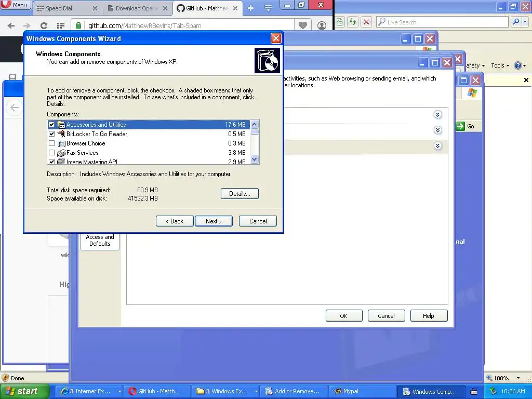Click the IE stop X icon
Image resolution: width=532 pixels, height=399 pixels.
click(366, 22)
